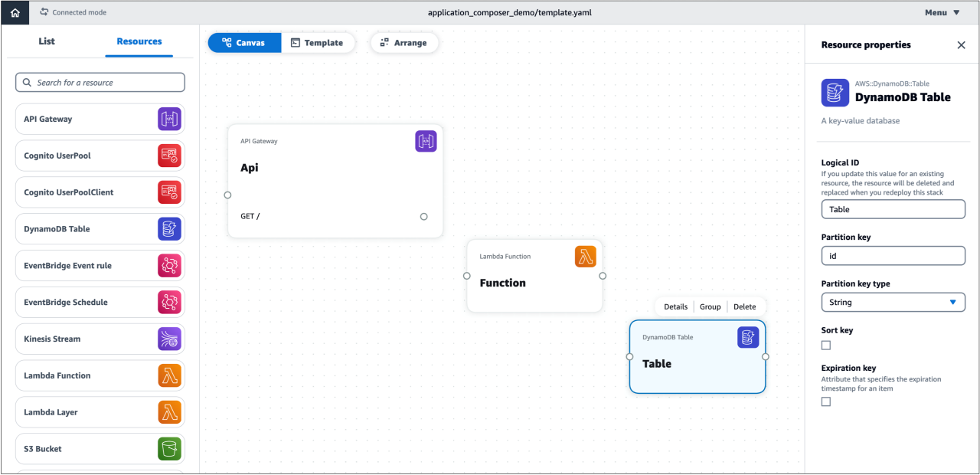This screenshot has height=475, width=980.
Task: Switch to Canvas view
Action: tap(244, 43)
